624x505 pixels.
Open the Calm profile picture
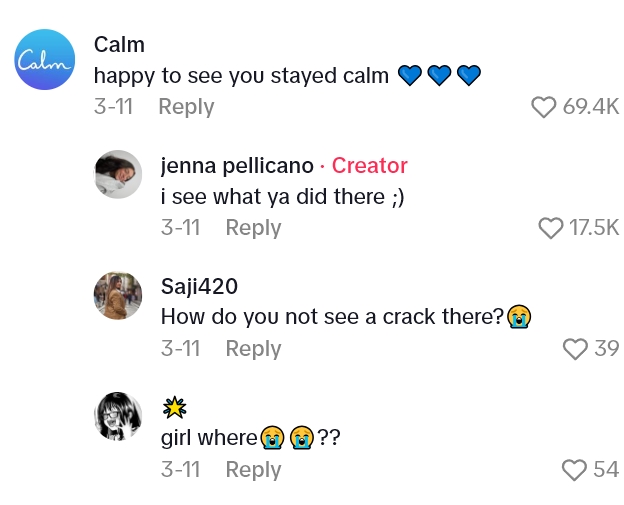tap(46, 60)
